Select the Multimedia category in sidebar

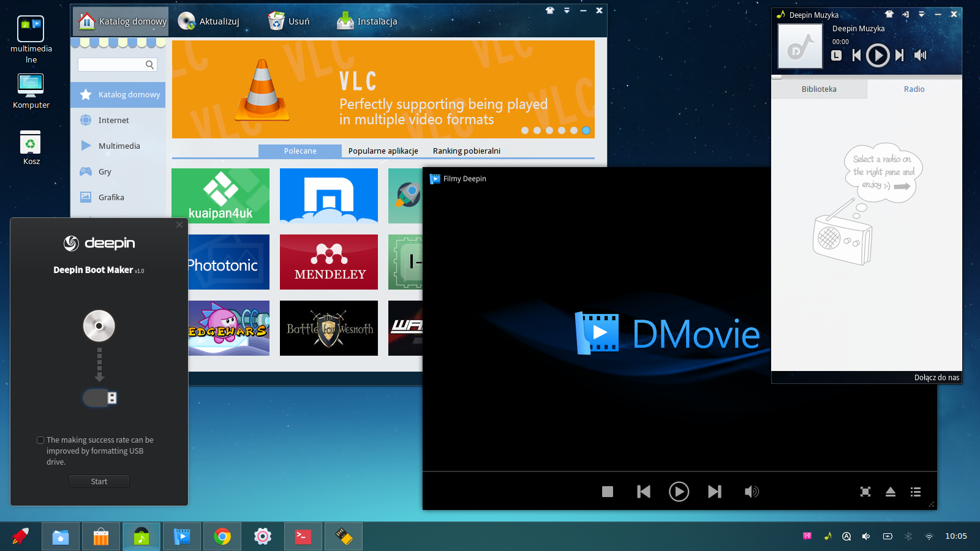pos(118,146)
